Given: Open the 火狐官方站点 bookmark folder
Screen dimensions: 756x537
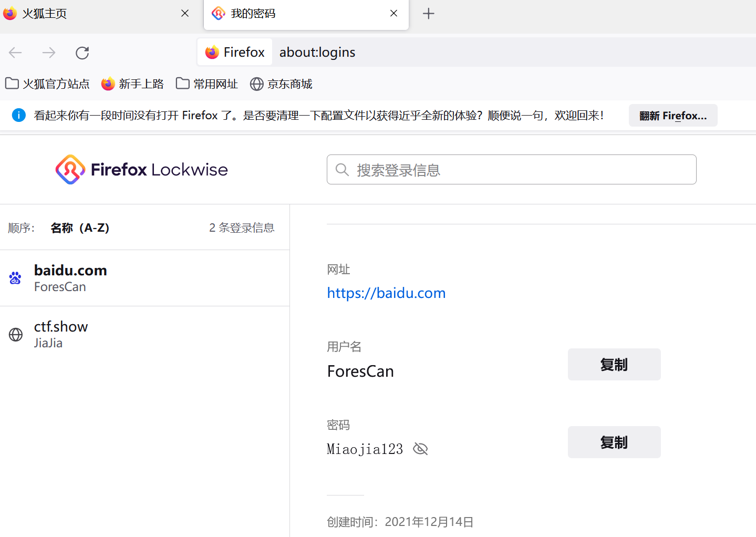Looking at the screenshot, I should click(x=47, y=84).
